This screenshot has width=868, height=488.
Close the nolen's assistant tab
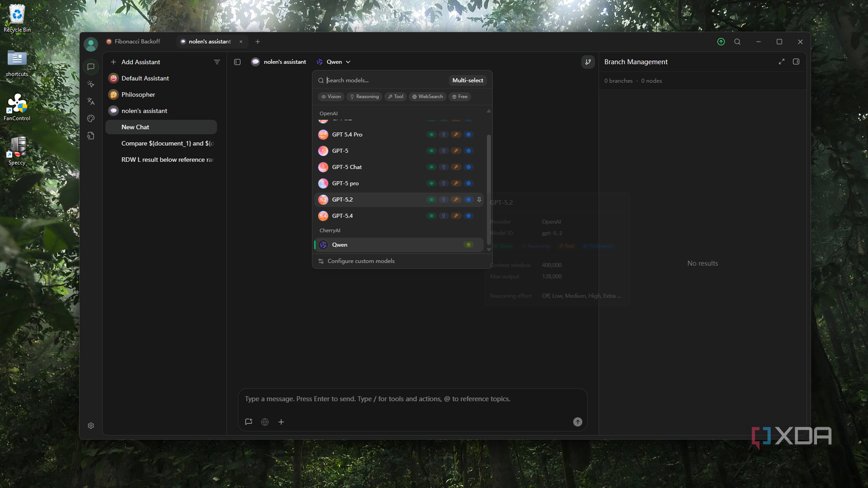click(x=241, y=42)
